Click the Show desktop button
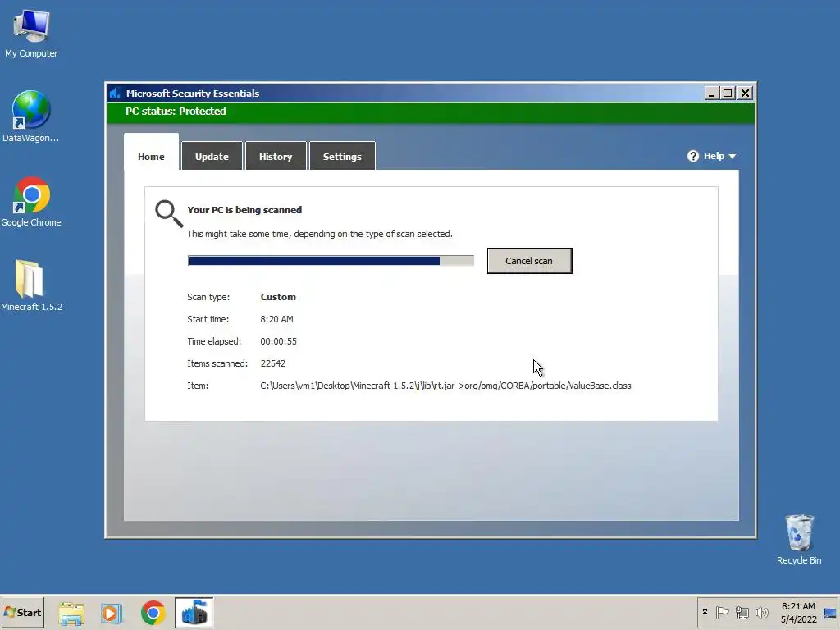The width and height of the screenshot is (840, 630). (x=830, y=613)
